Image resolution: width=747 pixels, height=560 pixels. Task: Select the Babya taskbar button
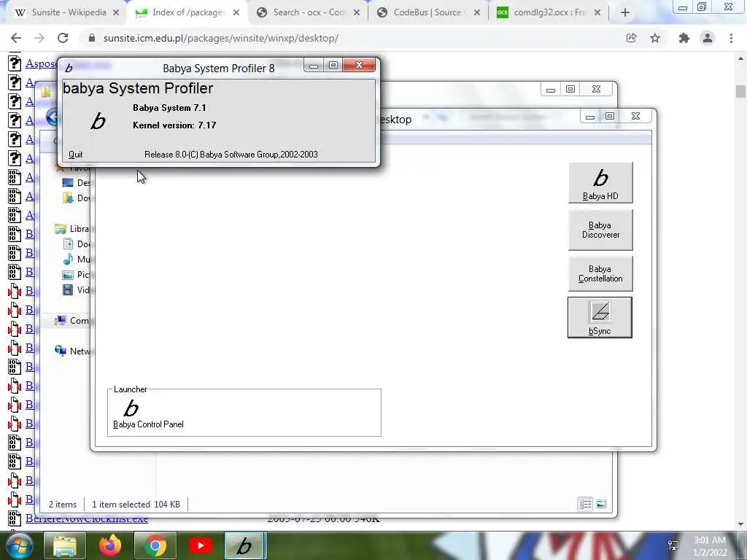[x=244, y=545]
